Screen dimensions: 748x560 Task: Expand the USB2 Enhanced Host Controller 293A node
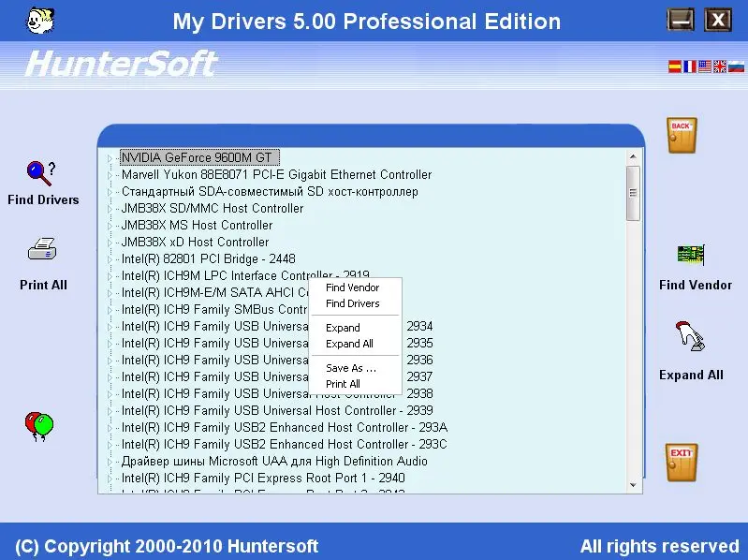pyautogui.click(x=110, y=428)
